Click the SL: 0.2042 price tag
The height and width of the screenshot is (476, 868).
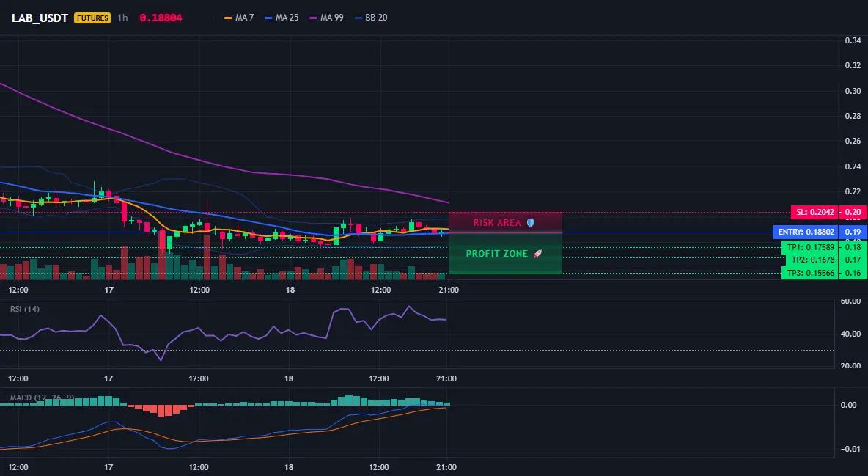(815, 212)
